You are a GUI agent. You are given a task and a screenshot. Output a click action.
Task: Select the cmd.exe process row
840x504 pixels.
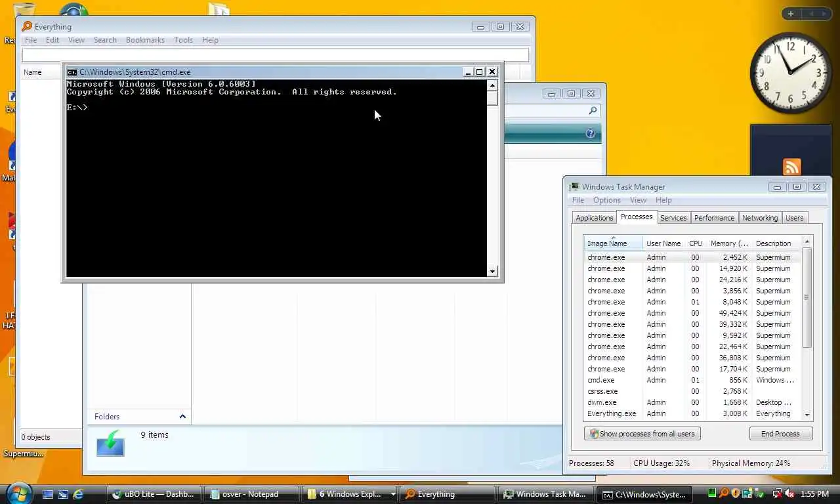(692, 380)
